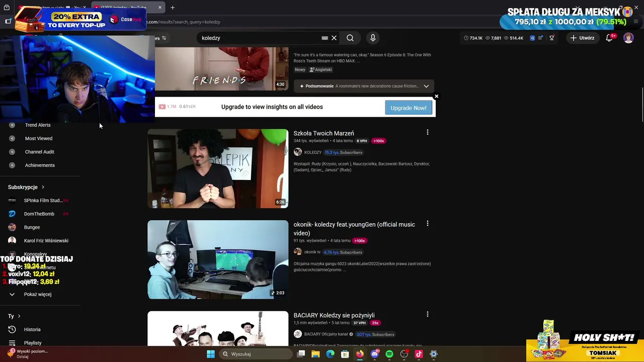Open the Windows Start menu
Viewport: 644px width, 362px height.
pyautogui.click(x=211, y=354)
